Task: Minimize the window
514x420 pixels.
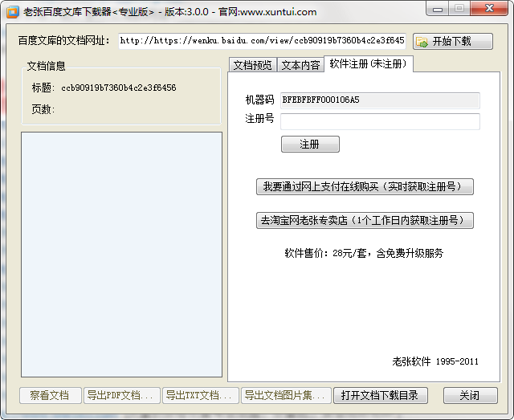Action: point(438,9)
